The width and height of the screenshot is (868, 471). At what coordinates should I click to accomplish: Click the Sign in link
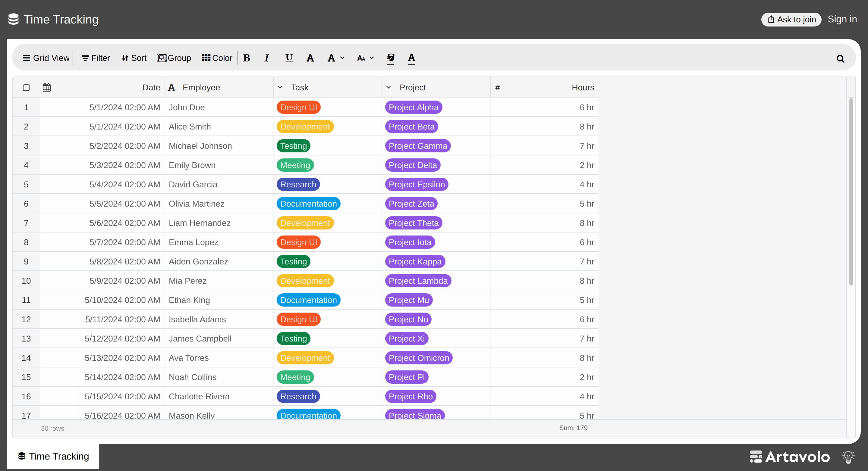(x=842, y=19)
